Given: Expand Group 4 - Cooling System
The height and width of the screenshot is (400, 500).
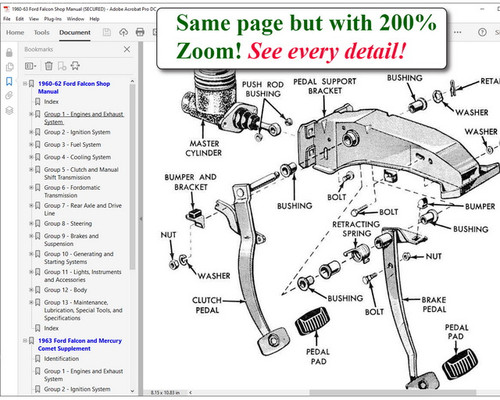Looking at the screenshot, I should point(31,157).
